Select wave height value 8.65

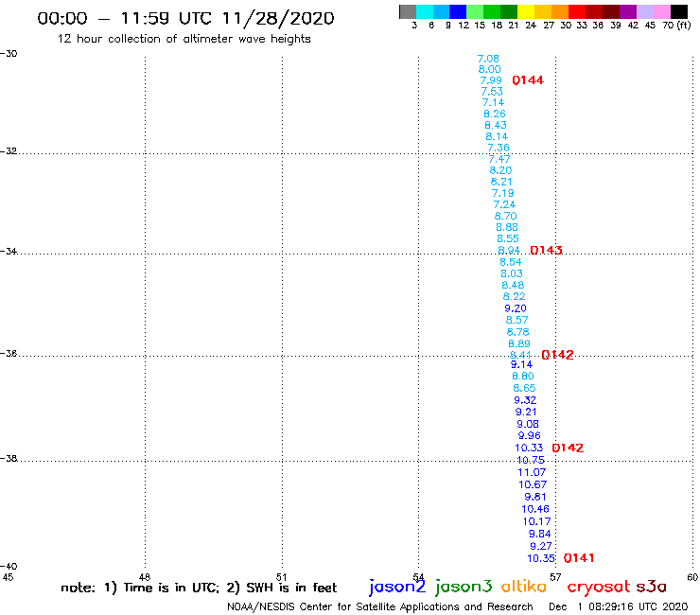point(524,388)
